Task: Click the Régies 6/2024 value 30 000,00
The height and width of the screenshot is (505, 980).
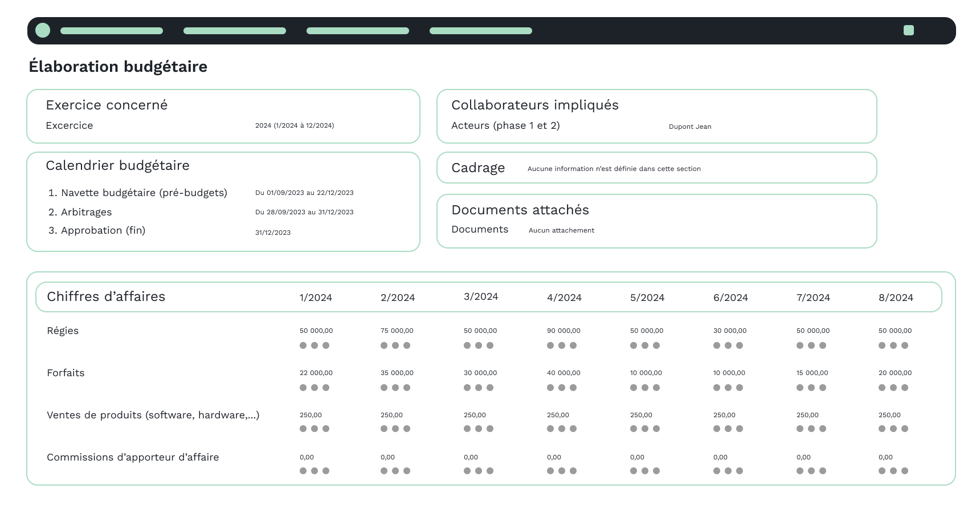Action: pos(730,331)
